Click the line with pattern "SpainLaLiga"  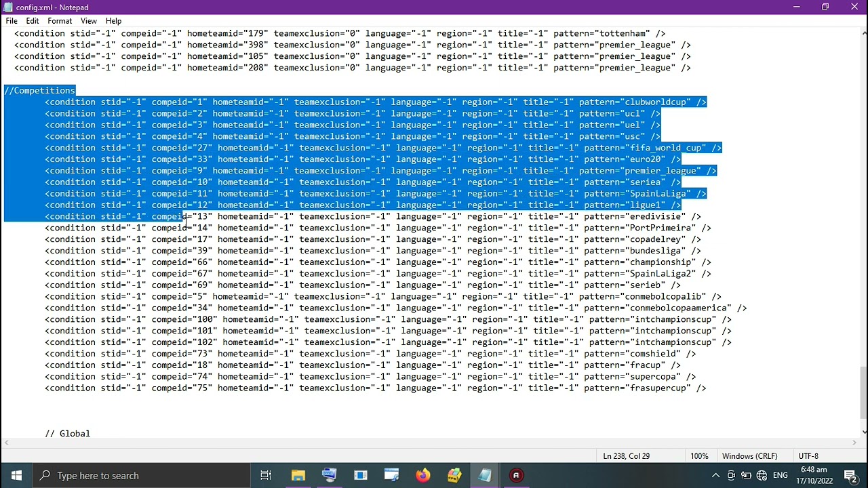click(x=376, y=193)
